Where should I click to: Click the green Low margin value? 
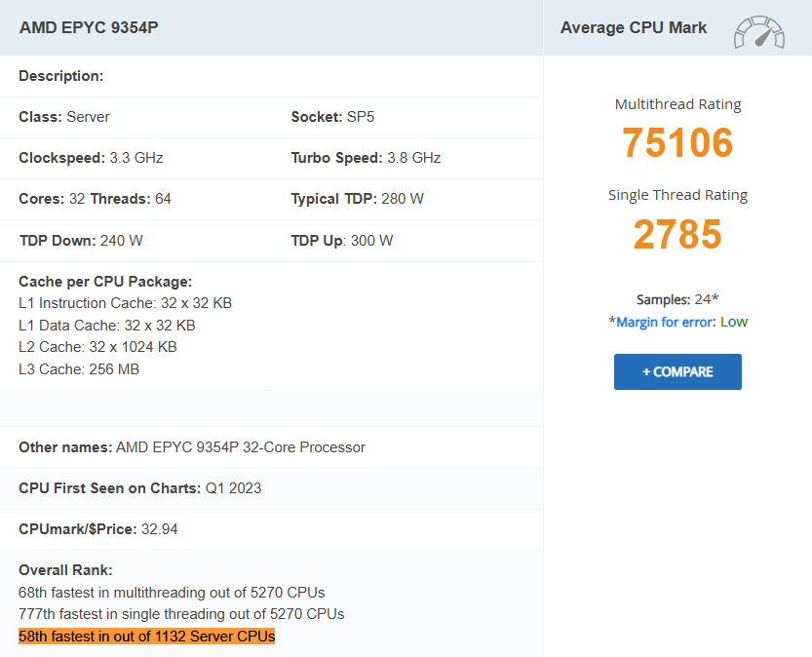pos(734,322)
